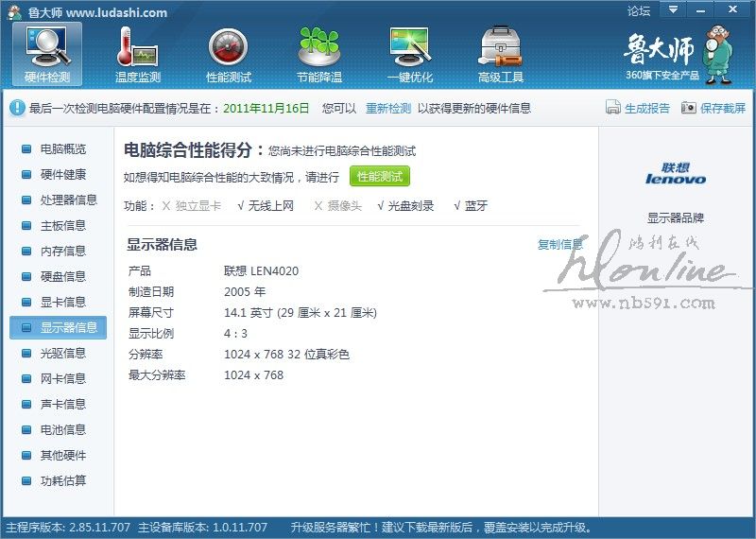This screenshot has width=756, height=539.
Task: Click the 鲁大师 logo mascot
Action: pyautogui.click(x=718, y=54)
